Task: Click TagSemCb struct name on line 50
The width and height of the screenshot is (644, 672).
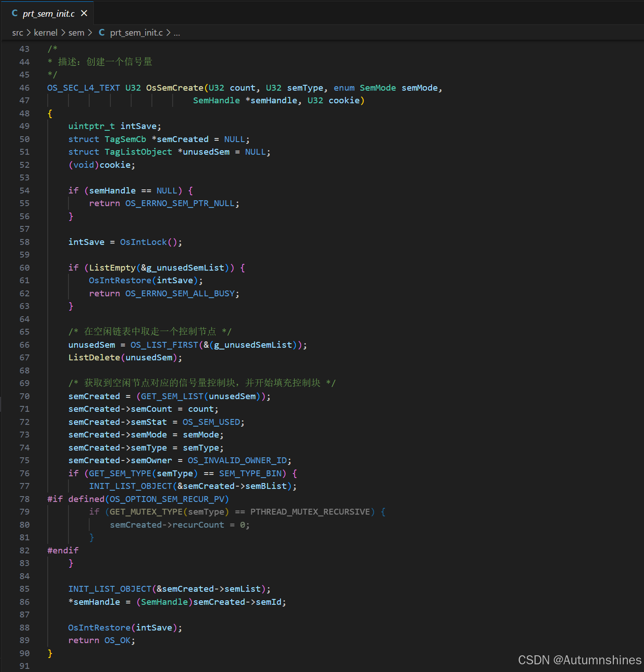Action: click(x=125, y=139)
